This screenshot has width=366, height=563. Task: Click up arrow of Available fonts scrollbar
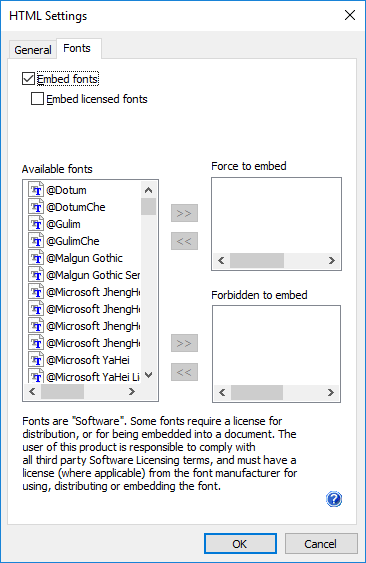148,190
